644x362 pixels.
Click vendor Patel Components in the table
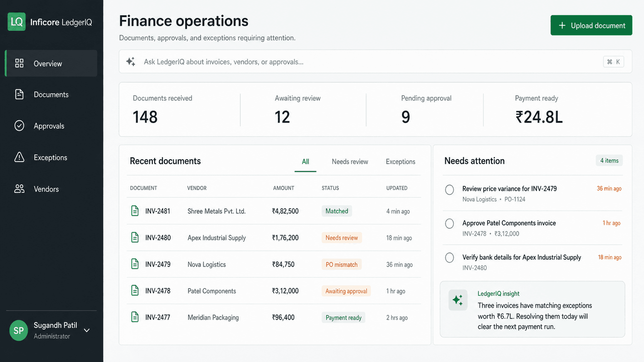pyautogui.click(x=211, y=290)
